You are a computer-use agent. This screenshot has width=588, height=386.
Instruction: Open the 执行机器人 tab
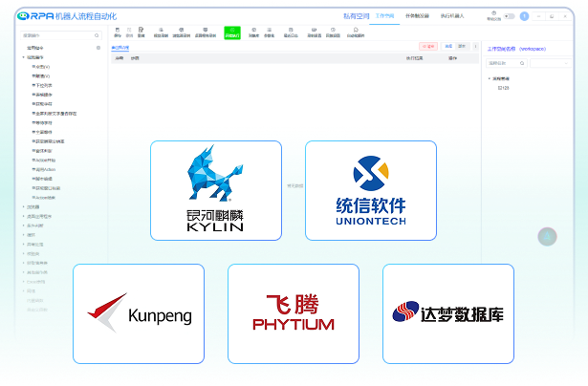(452, 16)
